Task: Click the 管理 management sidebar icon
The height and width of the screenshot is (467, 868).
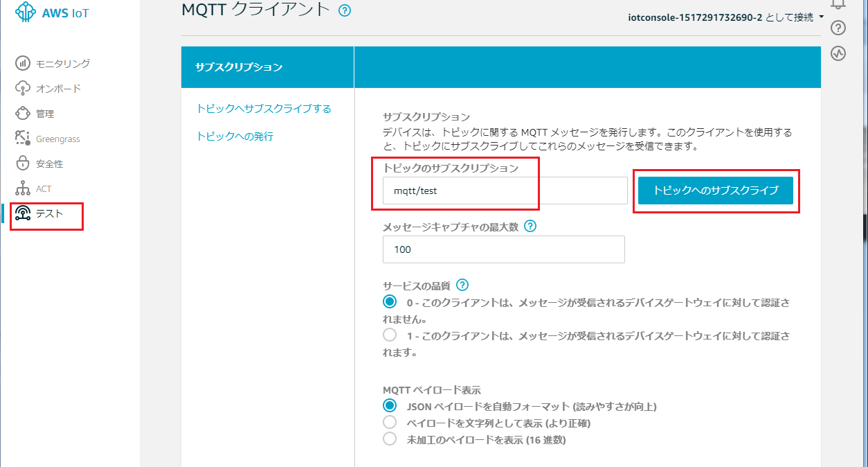Action: click(x=23, y=114)
